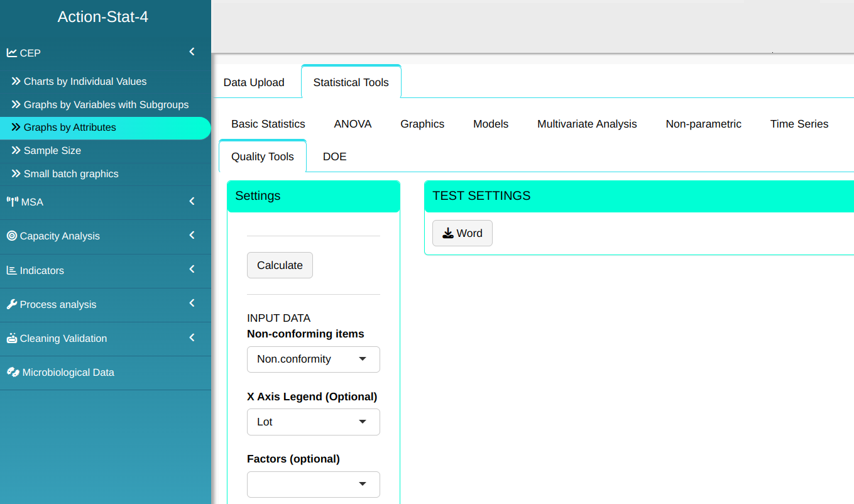Go to Sample Size page
This screenshot has height=504, width=854.
pos(52,151)
